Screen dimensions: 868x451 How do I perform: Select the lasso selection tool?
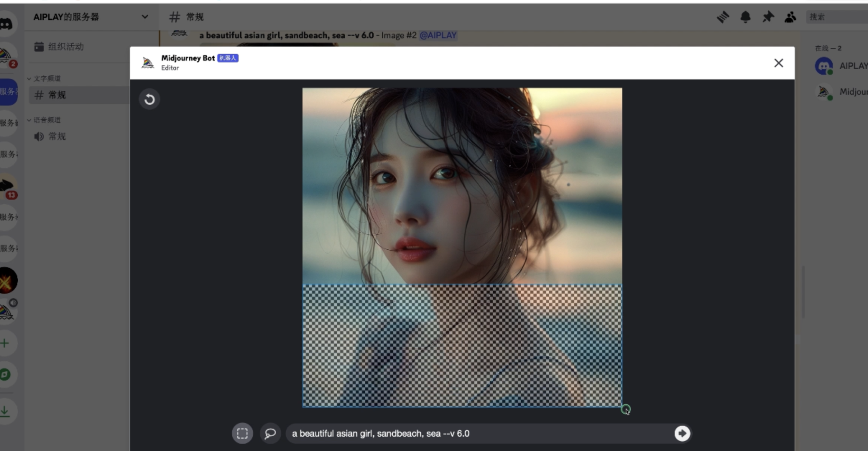pos(270,433)
